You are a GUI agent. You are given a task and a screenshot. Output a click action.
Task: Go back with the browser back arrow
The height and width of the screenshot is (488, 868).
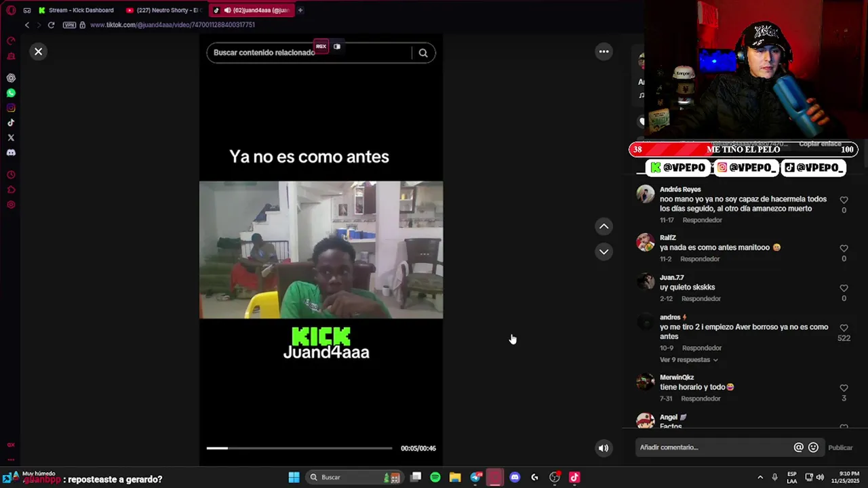(x=27, y=25)
